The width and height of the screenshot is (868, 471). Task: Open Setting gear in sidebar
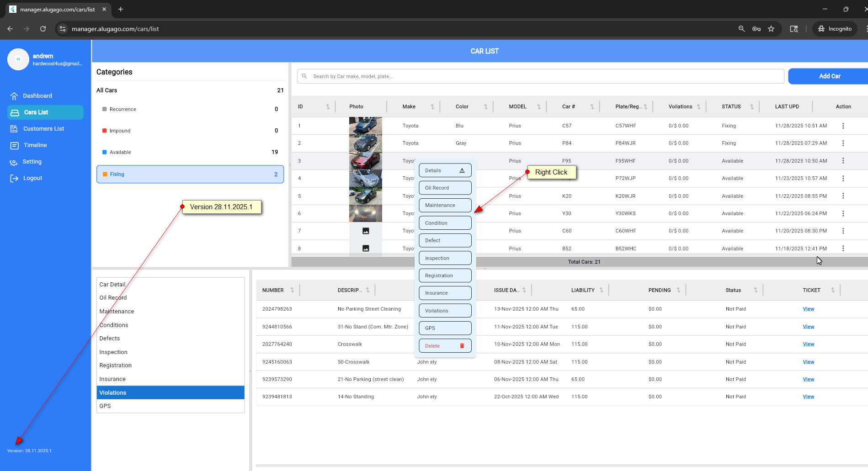click(14, 162)
